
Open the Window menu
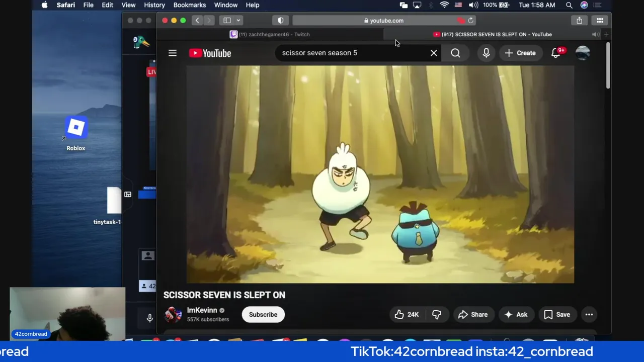[226, 5]
